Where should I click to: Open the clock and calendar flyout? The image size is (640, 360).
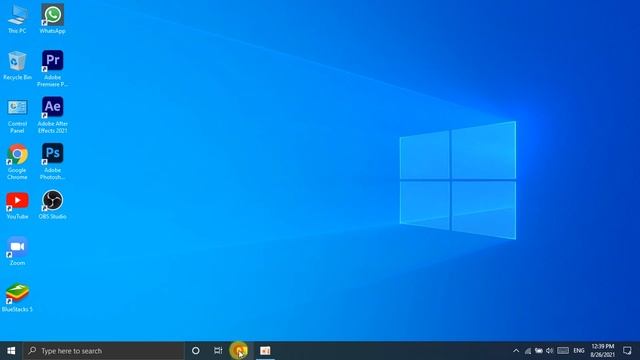point(602,351)
